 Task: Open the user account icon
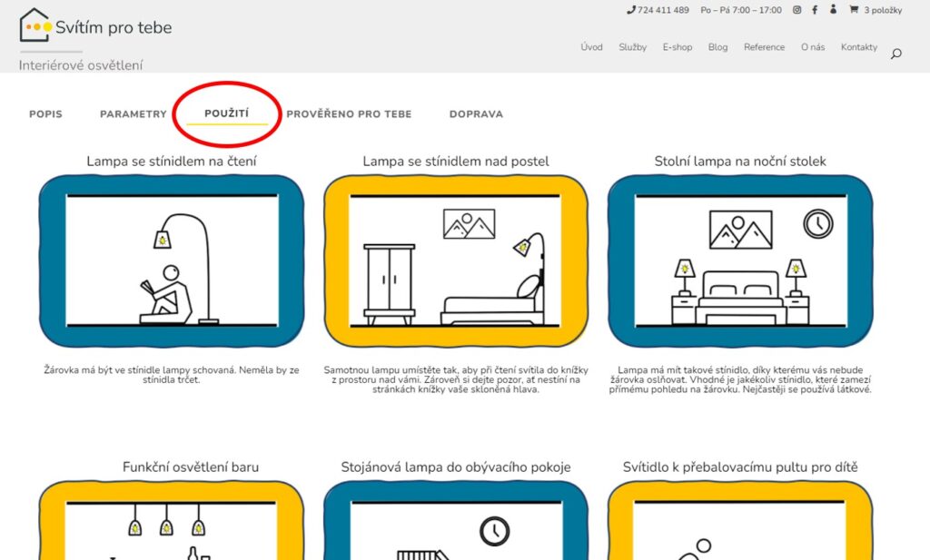click(833, 10)
